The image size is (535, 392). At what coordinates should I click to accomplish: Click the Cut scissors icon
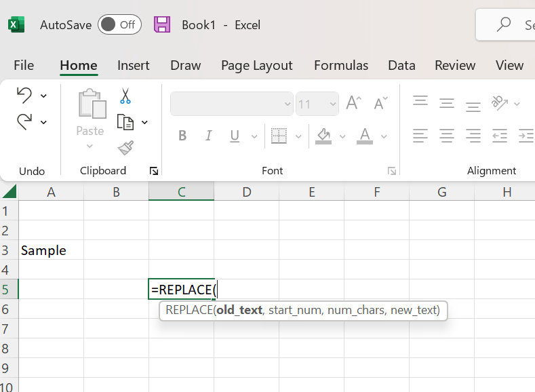pyautogui.click(x=125, y=96)
